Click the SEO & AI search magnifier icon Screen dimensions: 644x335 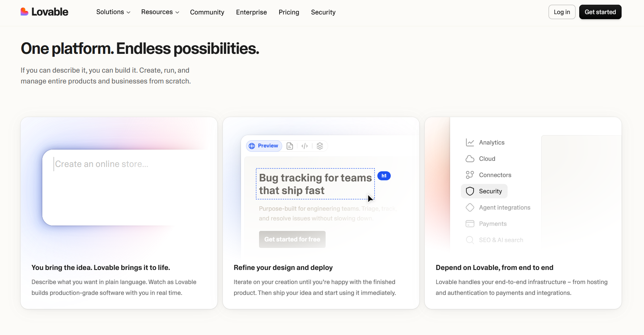click(x=470, y=240)
